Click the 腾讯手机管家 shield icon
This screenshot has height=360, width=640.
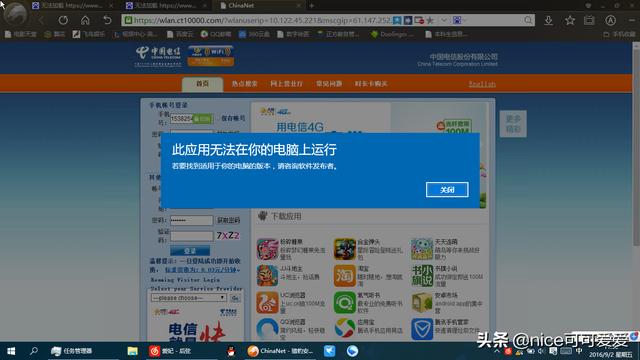(422, 329)
